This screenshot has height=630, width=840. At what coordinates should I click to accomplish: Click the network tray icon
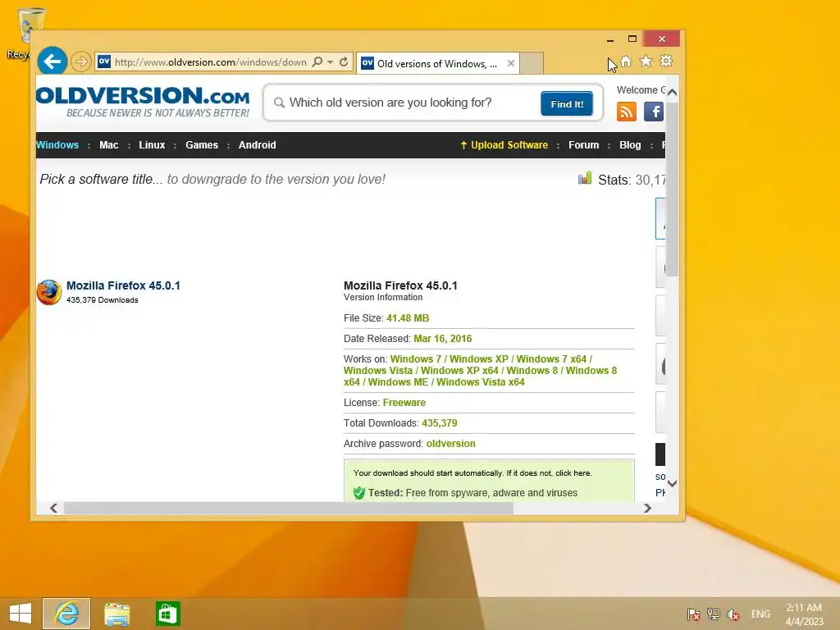pyautogui.click(x=713, y=614)
